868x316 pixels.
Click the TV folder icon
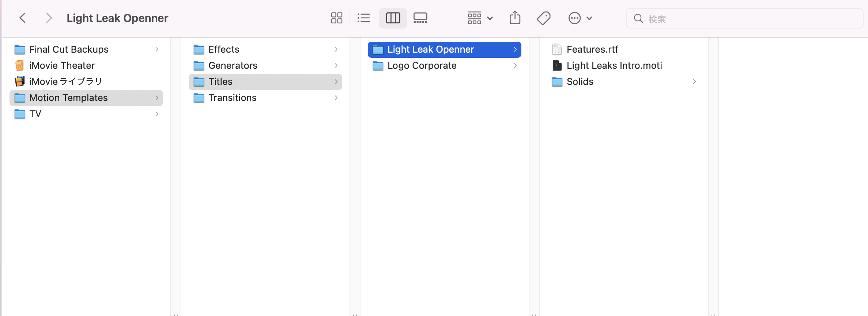click(20, 114)
